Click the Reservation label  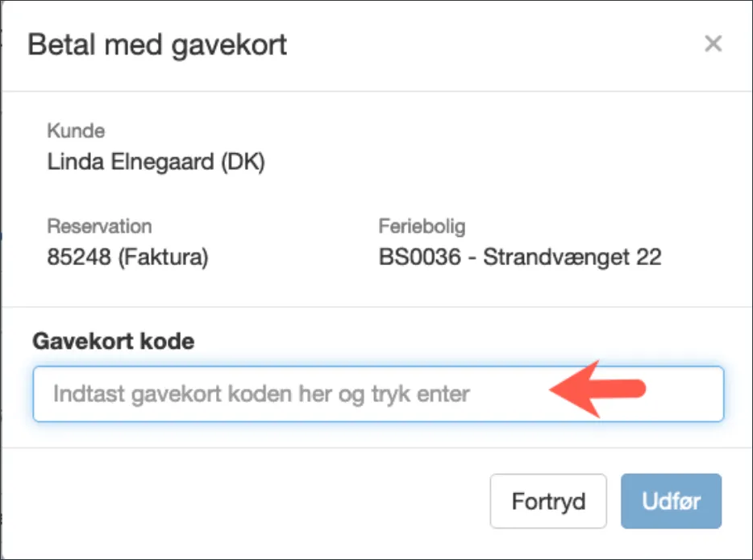click(x=100, y=226)
